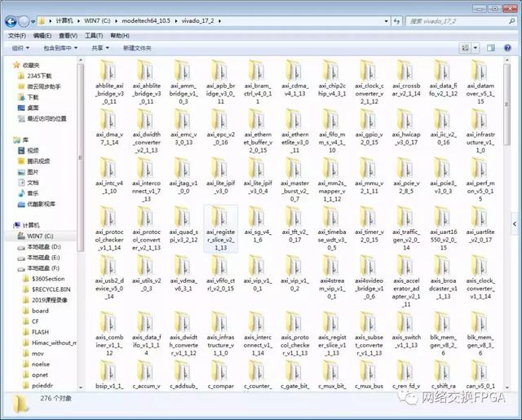Select the axi_utils_v2_0_3 folder
This screenshot has height=420, width=522.
click(147, 273)
